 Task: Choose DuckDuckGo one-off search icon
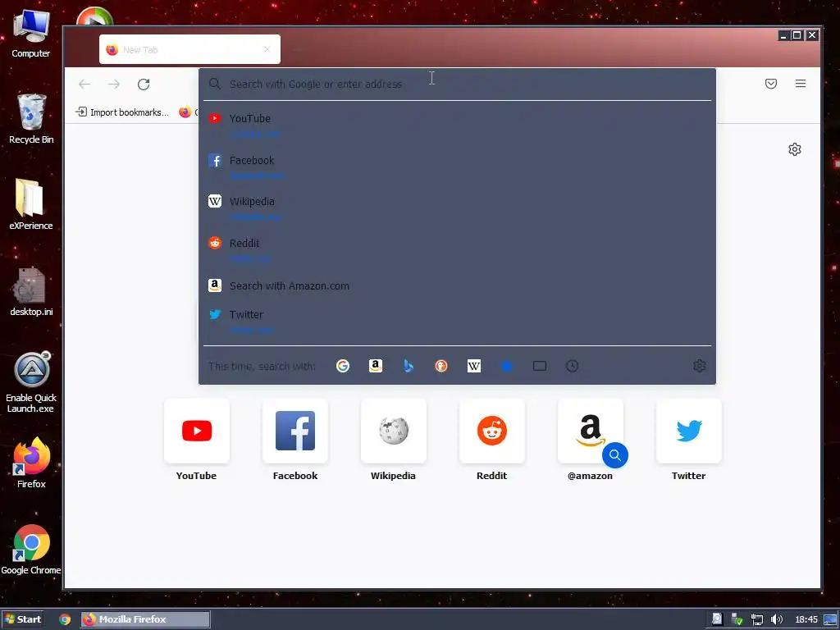[x=441, y=366]
